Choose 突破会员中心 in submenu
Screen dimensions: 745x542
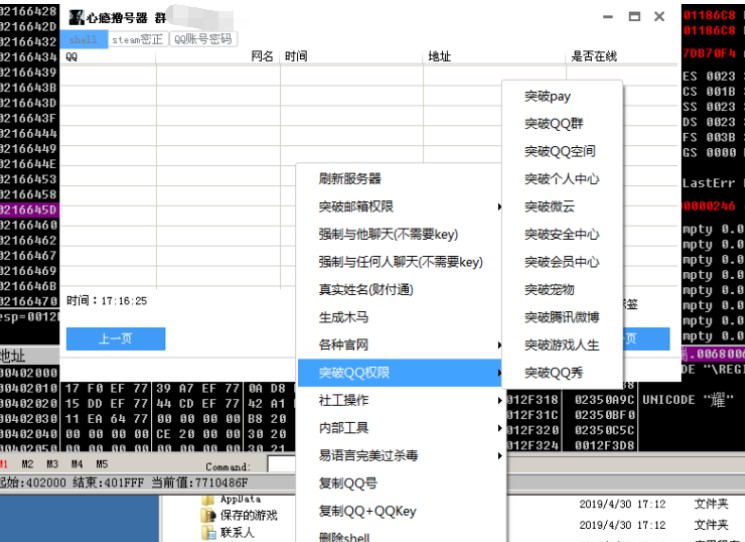click(x=562, y=262)
